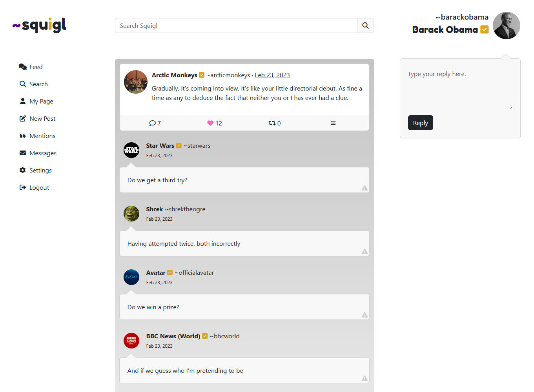Go to My Page in the sidebar
Screen dimensions: 534x392
pyautogui.click(x=41, y=101)
